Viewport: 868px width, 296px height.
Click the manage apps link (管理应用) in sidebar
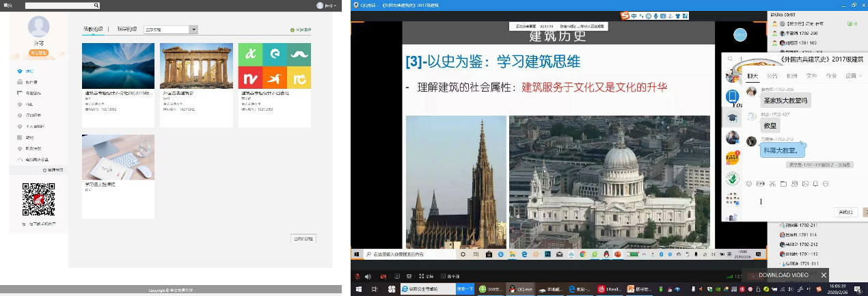point(53,170)
